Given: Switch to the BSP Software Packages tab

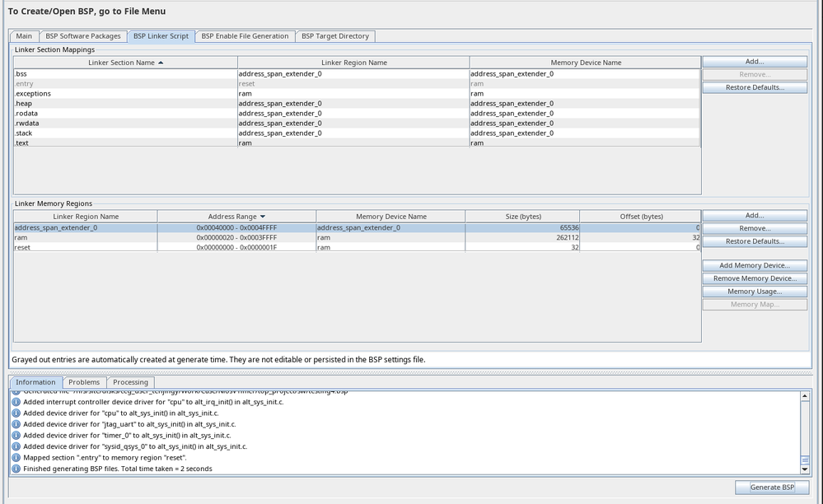Looking at the screenshot, I should pyautogui.click(x=83, y=36).
